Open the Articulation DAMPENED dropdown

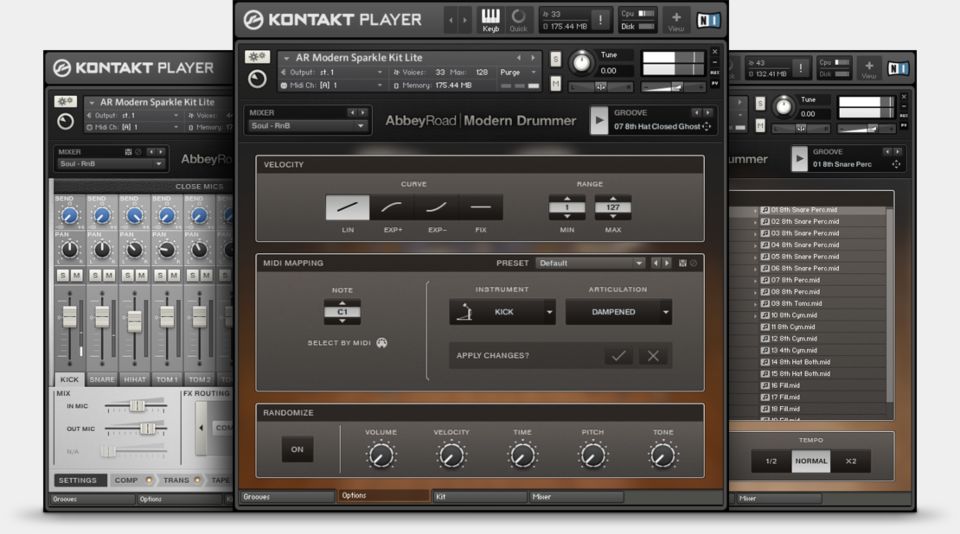(618, 312)
